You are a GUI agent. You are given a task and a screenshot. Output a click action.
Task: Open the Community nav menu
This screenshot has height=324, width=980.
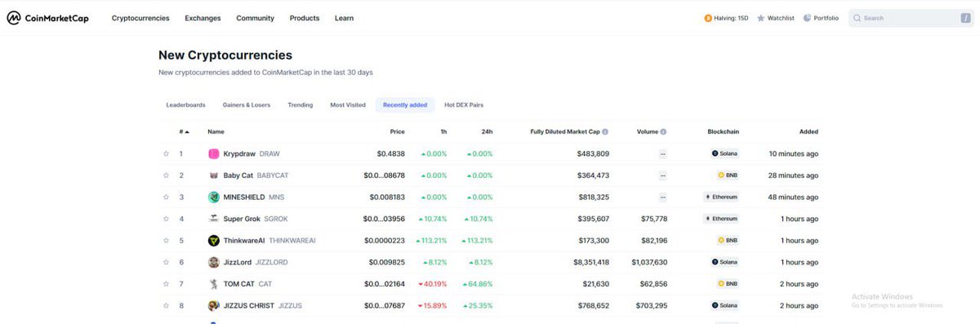(255, 18)
